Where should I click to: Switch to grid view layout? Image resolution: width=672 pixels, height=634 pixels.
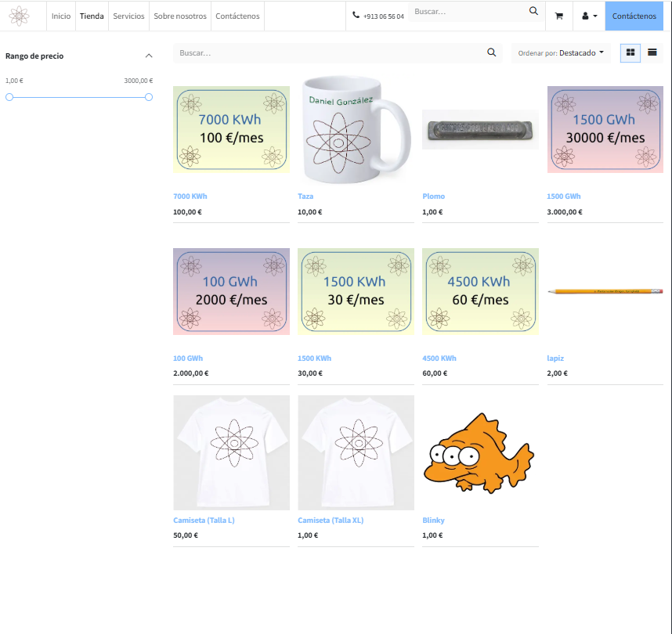pos(630,52)
